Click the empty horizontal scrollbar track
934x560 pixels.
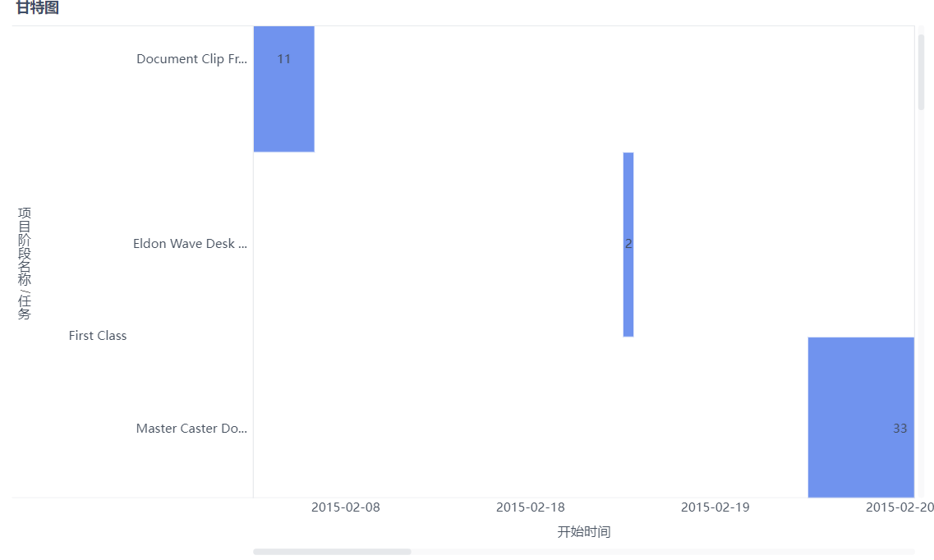[662, 552]
